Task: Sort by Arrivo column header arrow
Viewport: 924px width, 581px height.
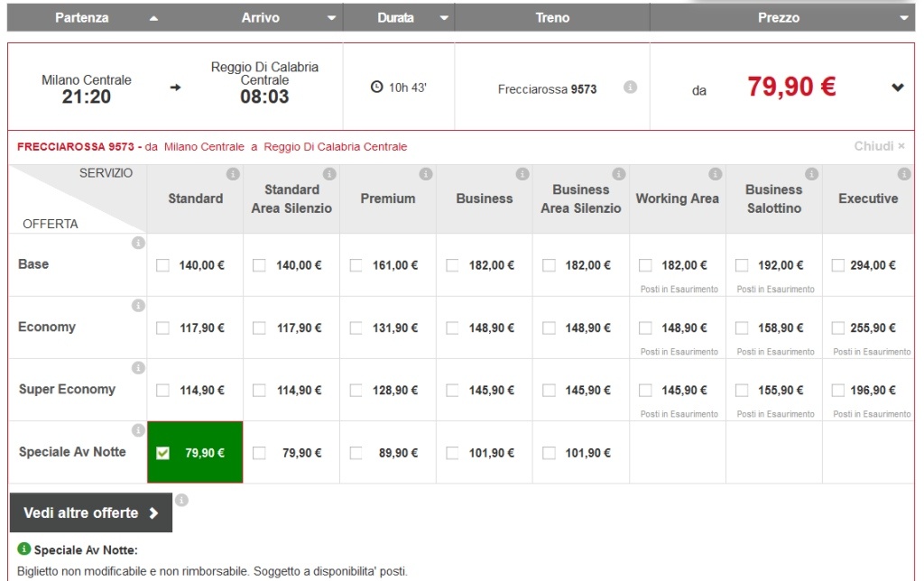Action: coord(331,18)
